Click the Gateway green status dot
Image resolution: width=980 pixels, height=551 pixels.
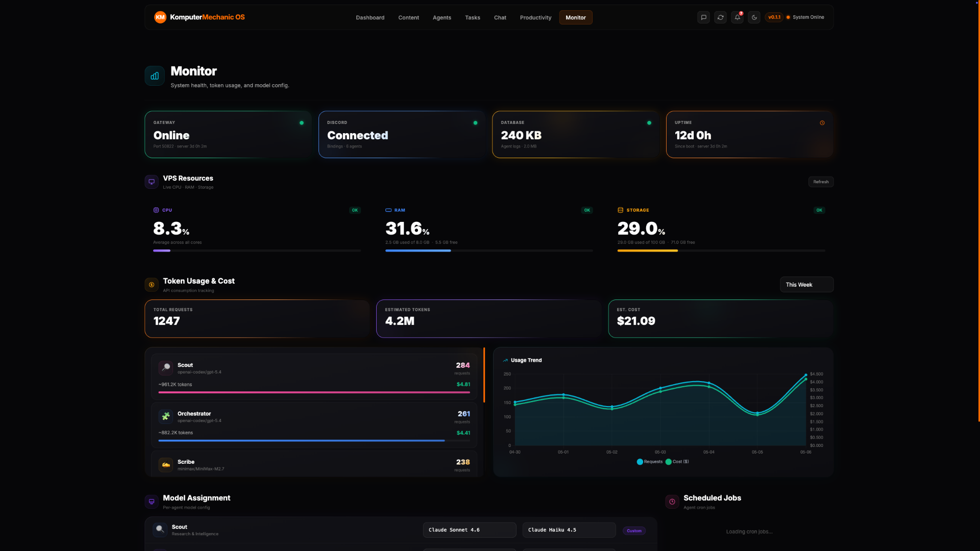tap(302, 123)
